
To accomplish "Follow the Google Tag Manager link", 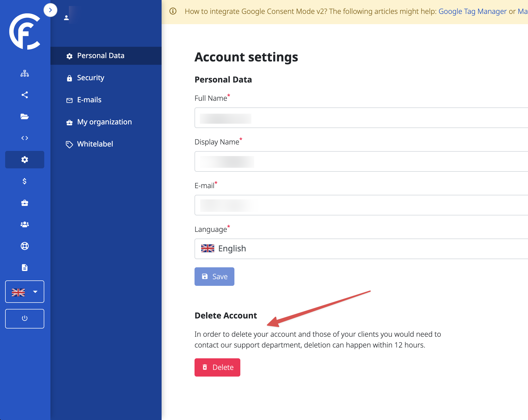I will (x=472, y=11).
